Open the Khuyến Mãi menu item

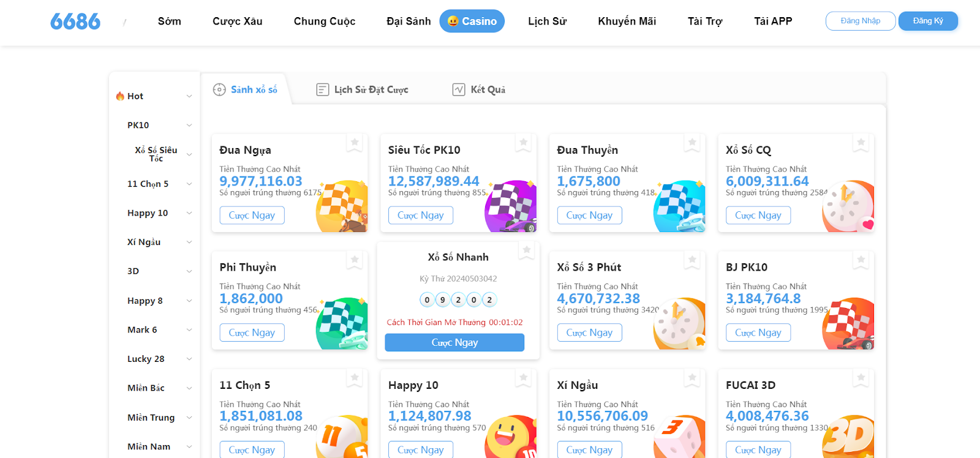tap(627, 21)
